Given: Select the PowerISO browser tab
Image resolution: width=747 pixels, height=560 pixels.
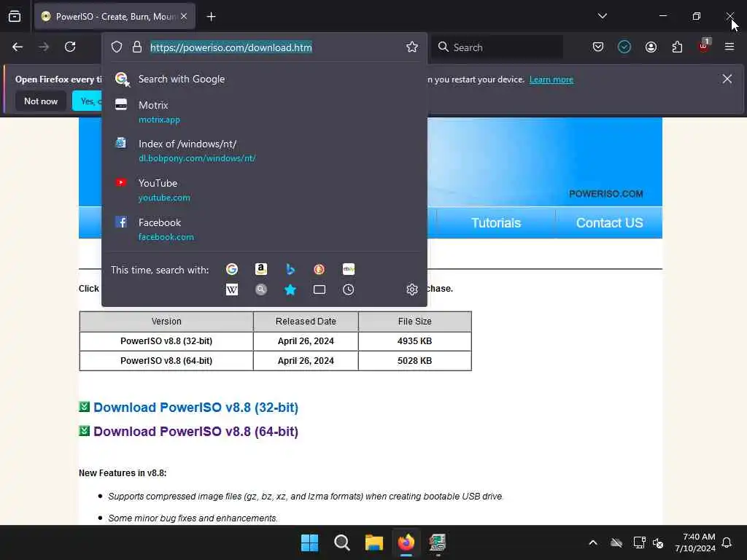Looking at the screenshot, I should (x=115, y=17).
